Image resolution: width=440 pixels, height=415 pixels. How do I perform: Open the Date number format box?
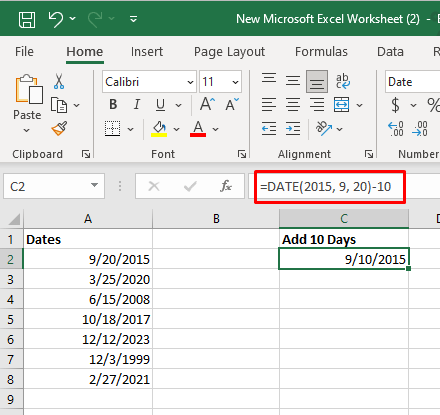click(413, 82)
